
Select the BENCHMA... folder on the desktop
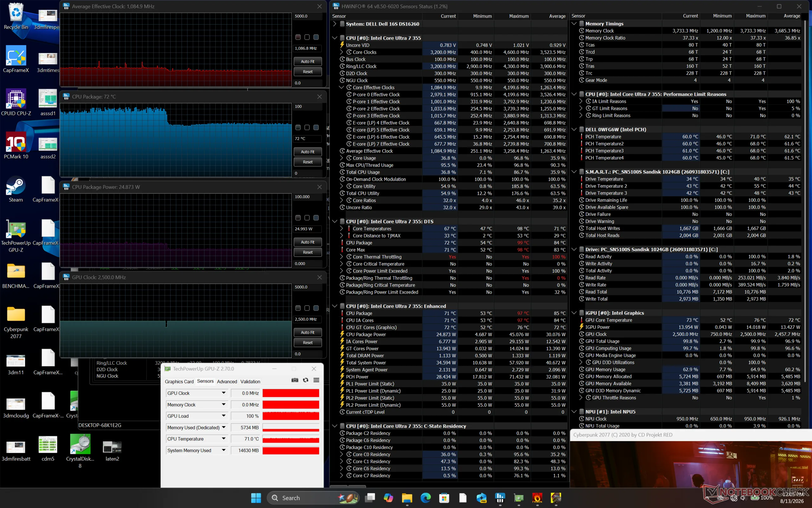click(x=16, y=275)
